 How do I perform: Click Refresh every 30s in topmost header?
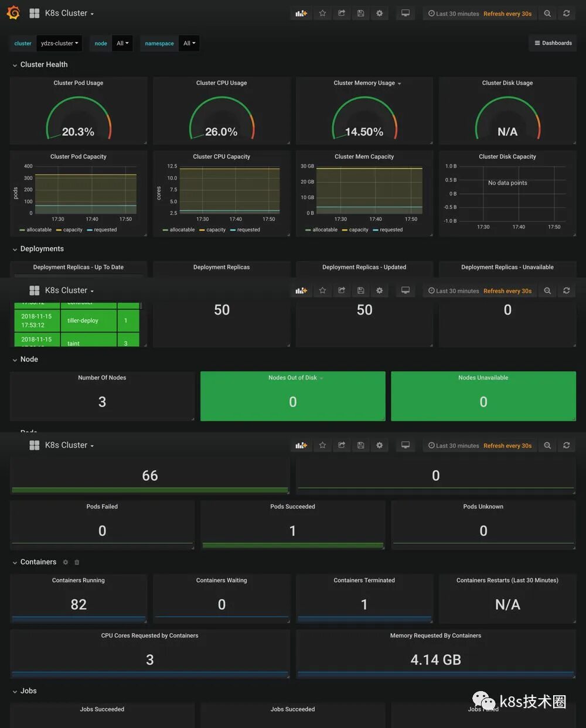click(x=507, y=13)
